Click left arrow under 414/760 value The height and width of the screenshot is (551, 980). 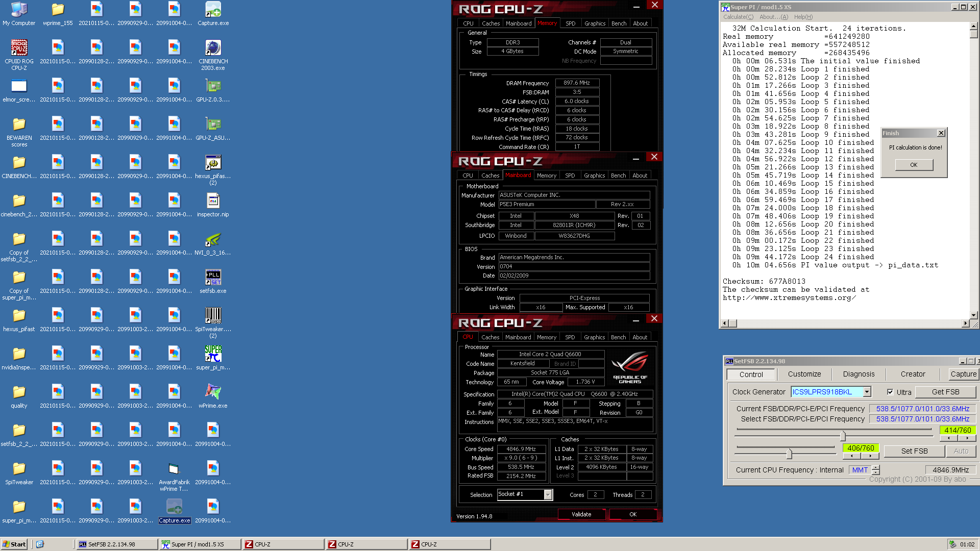point(949,438)
